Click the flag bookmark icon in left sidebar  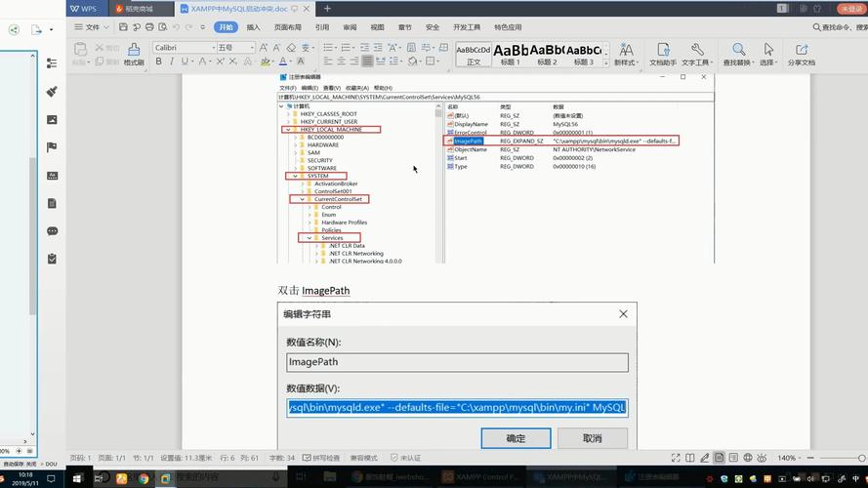point(52,147)
